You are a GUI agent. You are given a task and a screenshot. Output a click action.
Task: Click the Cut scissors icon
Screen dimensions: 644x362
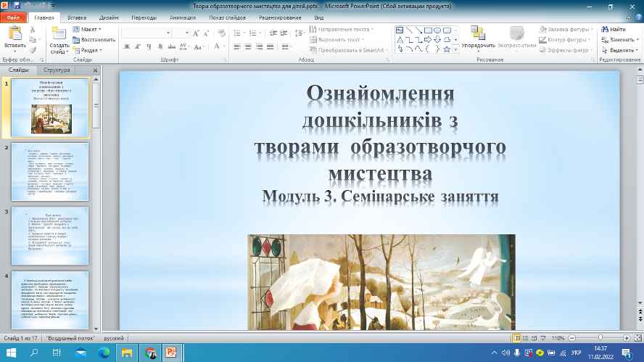tap(33, 30)
